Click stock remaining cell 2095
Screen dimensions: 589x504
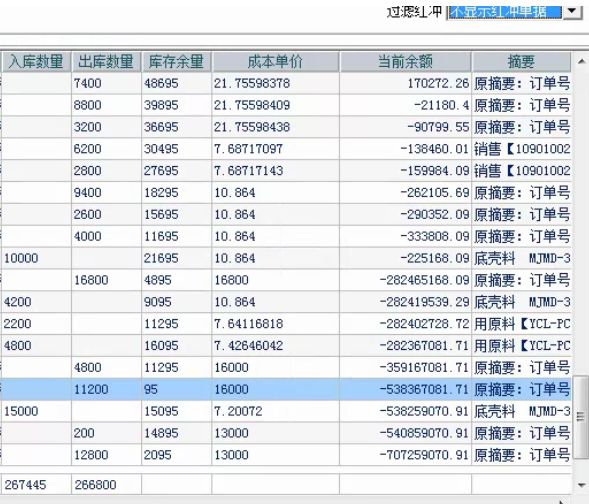pos(177,455)
